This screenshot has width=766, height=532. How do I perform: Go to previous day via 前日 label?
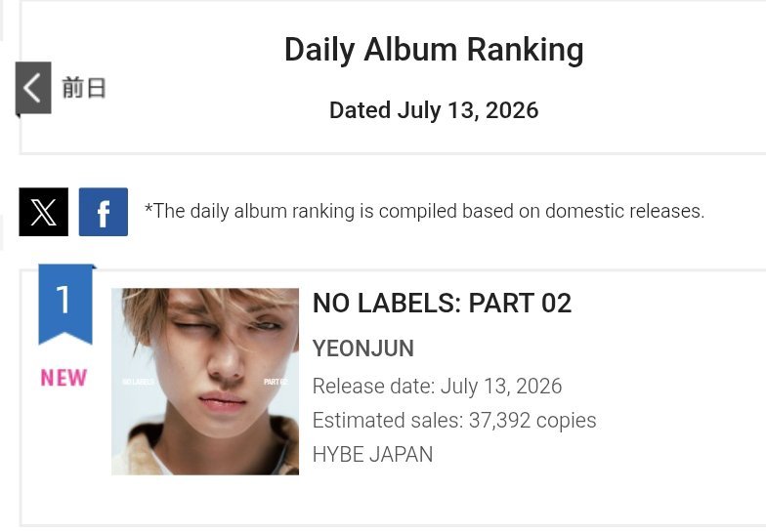84,88
